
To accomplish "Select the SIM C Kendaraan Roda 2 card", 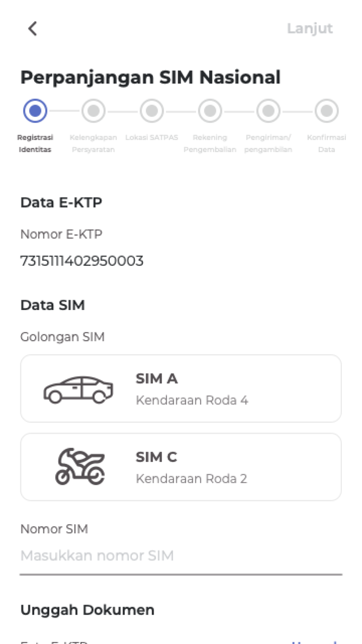I will [x=181, y=466].
